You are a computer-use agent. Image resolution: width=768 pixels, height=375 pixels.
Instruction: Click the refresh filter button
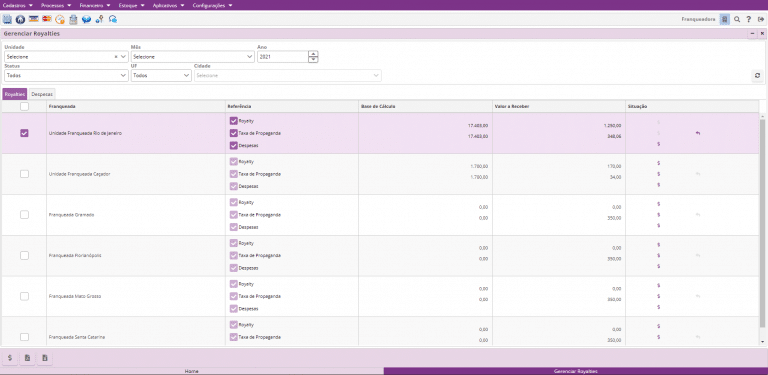757,75
